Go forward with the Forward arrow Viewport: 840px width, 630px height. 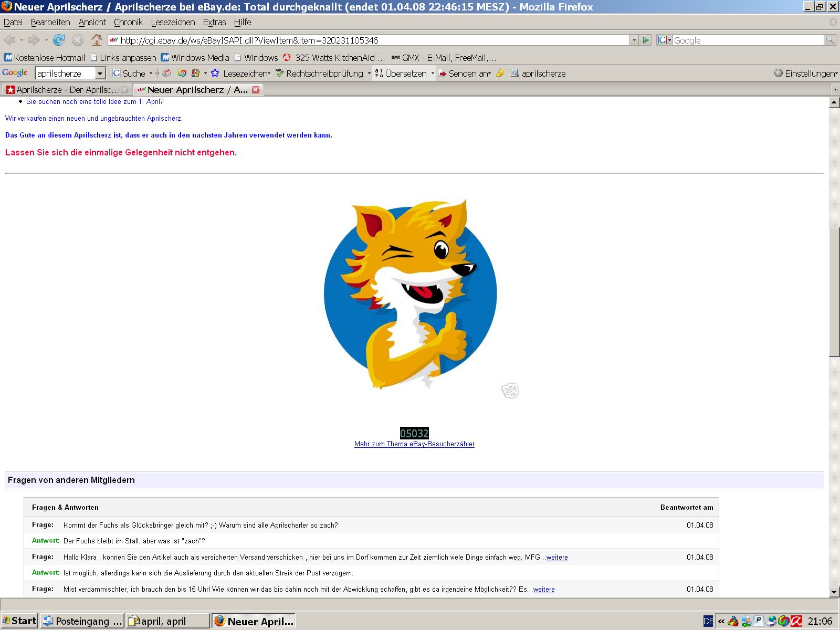(x=34, y=40)
